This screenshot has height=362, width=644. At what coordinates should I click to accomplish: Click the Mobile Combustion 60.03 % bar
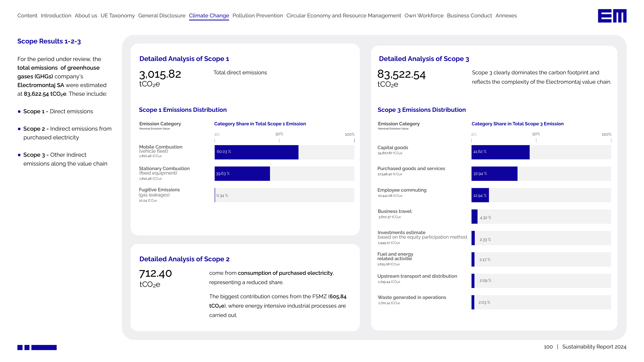[256, 152]
